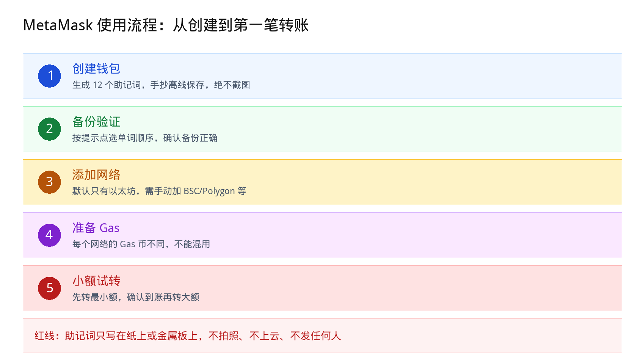The image size is (643, 364).
Task: Select the heading 小额试转
Action: coord(96,281)
